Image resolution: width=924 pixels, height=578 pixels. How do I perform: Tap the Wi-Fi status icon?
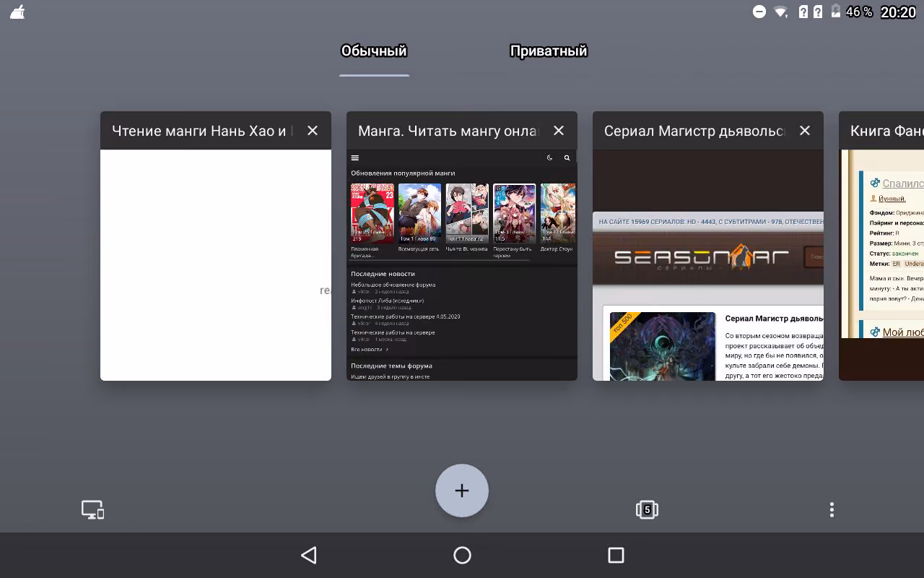click(780, 12)
